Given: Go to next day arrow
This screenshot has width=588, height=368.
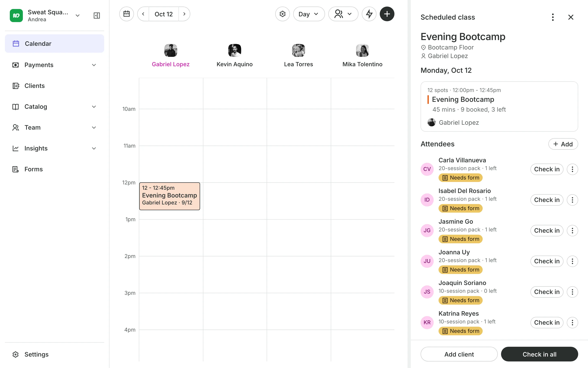Looking at the screenshot, I should click(184, 14).
